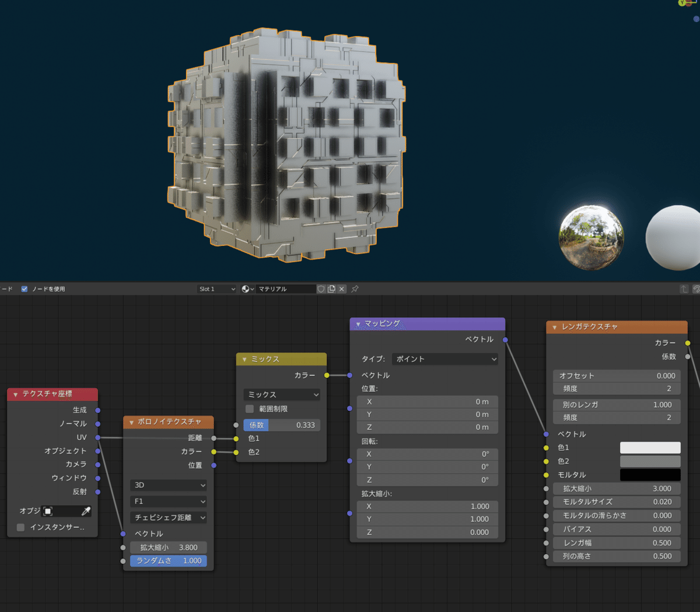Click the brick 拡大縮小 3.000 field

click(617, 489)
